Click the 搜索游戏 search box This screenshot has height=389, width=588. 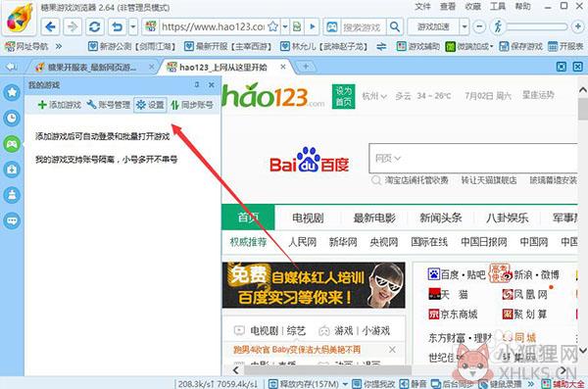(x=363, y=27)
